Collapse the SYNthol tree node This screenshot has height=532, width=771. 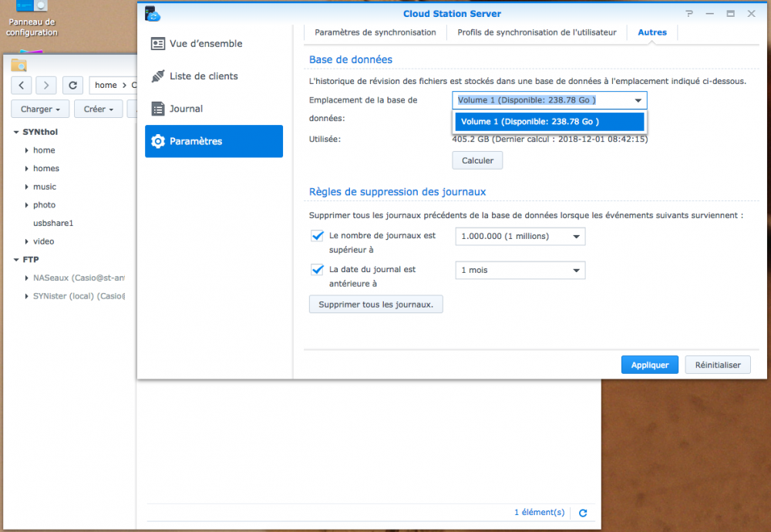(x=16, y=133)
